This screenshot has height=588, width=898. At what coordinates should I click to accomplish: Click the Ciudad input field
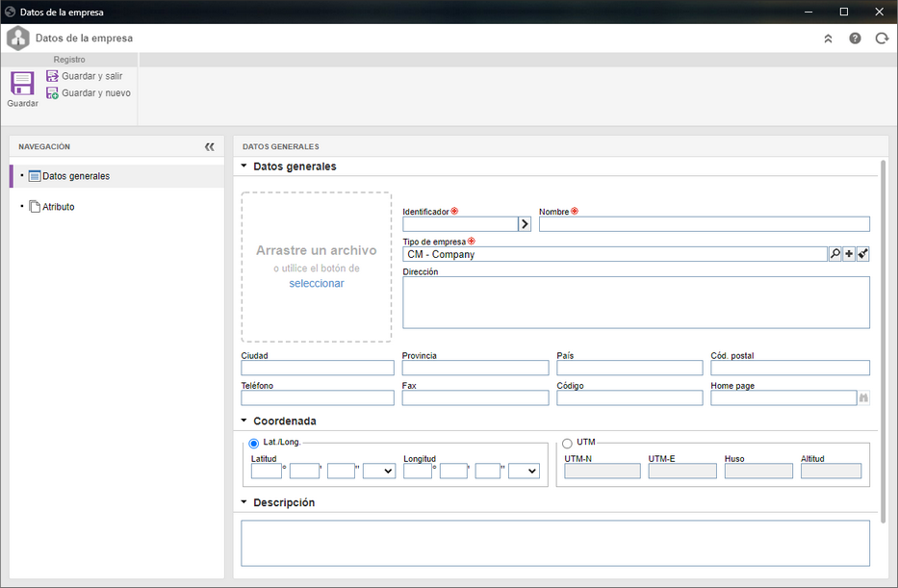pos(318,368)
